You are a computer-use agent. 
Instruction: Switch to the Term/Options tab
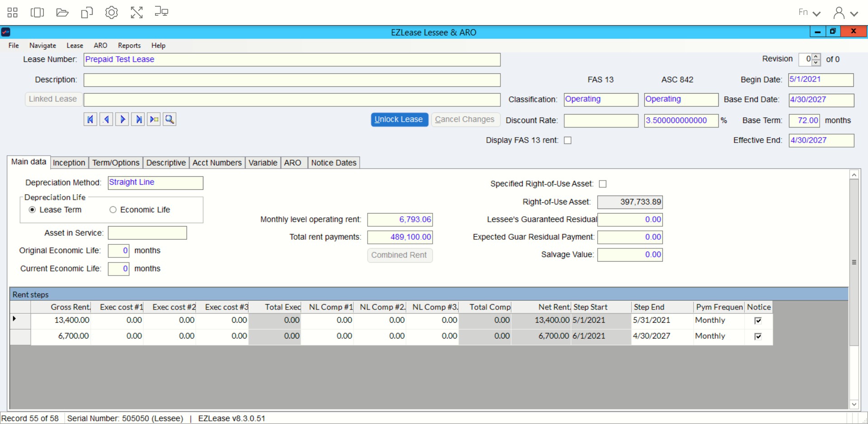[116, 163]
